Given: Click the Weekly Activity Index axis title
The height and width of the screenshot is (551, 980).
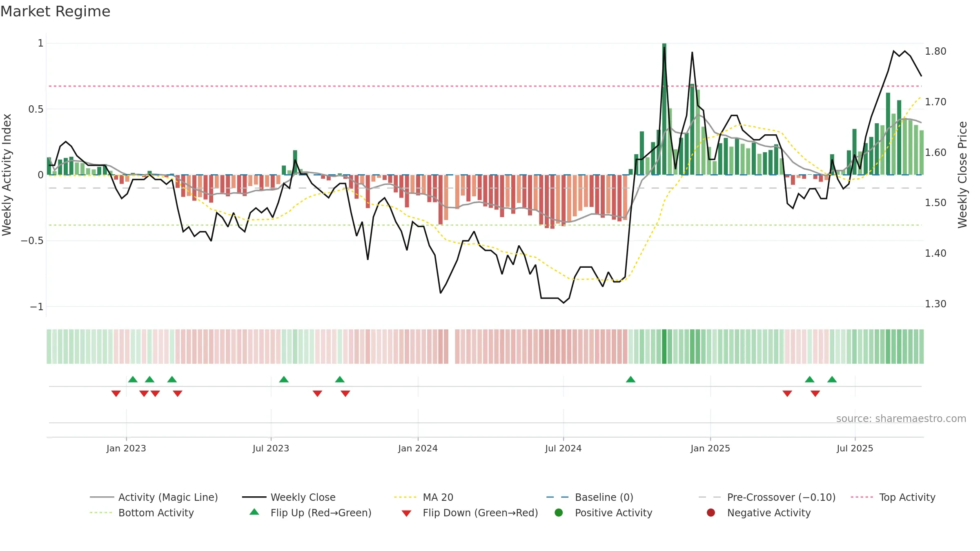Looking at the screenshot, I should [7, 175].
